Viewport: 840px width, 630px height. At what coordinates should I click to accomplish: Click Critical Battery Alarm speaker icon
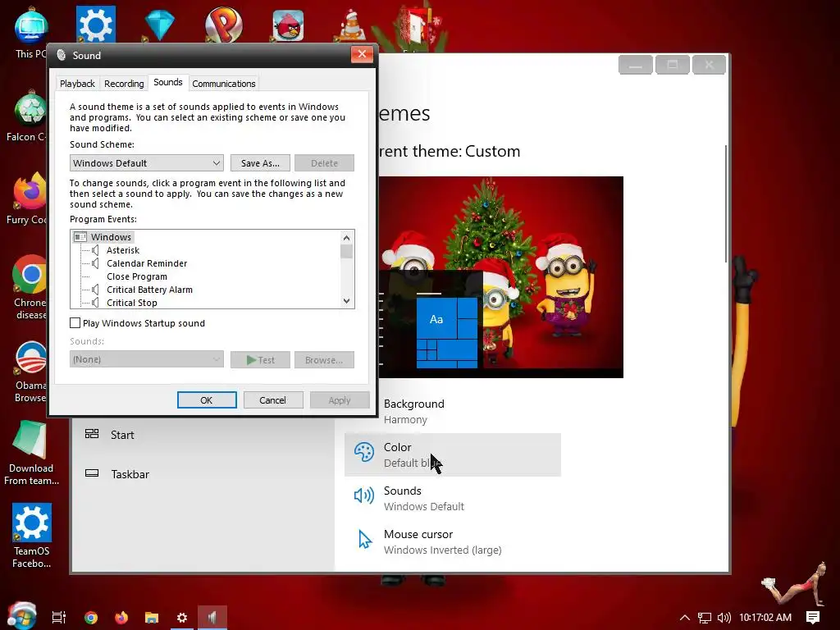pyautogui.click(x=95, y=290)
